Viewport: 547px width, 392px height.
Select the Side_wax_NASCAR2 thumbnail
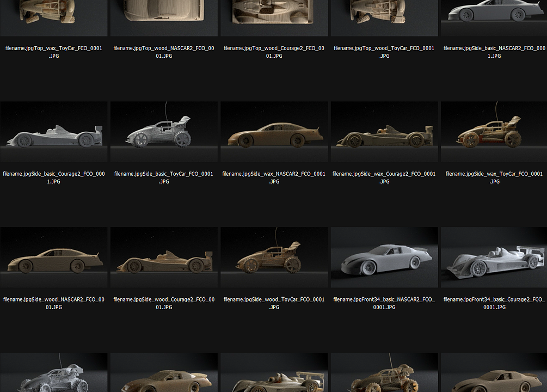(274, 131)
